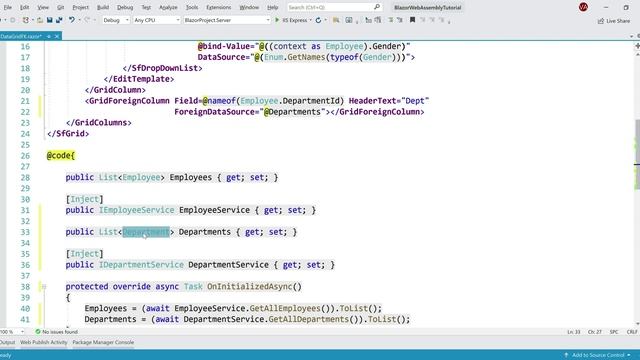Click the Undo arrow icon
This screenshot has width=640, height=360.
coord(71,20)
